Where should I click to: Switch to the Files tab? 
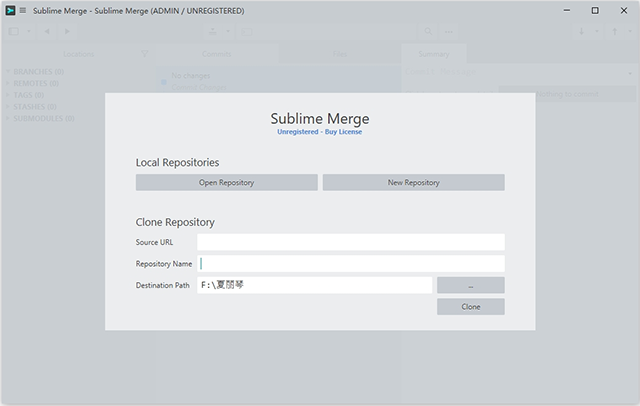[340, 54]
